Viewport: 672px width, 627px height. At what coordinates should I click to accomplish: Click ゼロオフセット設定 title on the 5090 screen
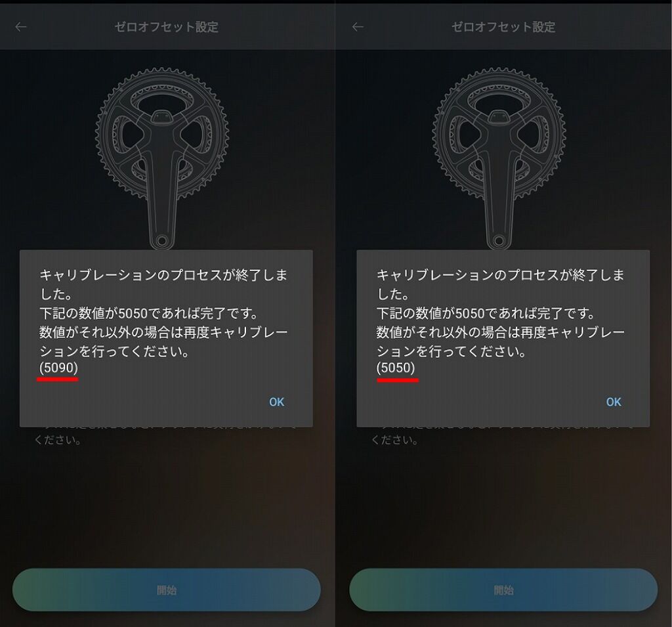point(166,27)
